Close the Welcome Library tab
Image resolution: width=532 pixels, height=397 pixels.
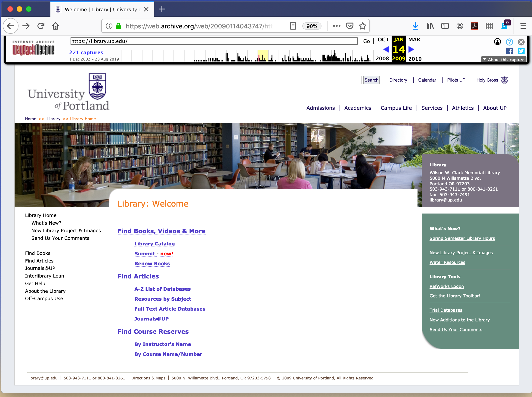pyautogui.click(x=146, y=9)
